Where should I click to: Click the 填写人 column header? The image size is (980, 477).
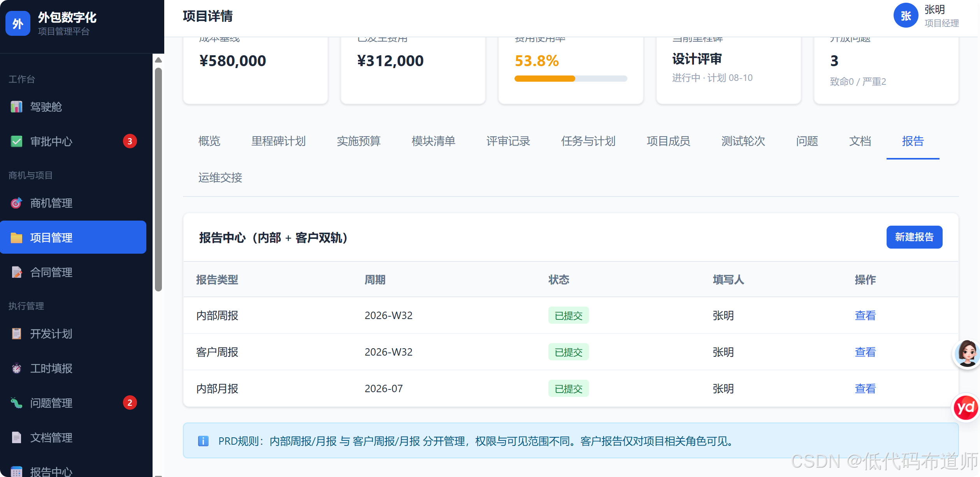pyautogui.click(x=729, y=279)
